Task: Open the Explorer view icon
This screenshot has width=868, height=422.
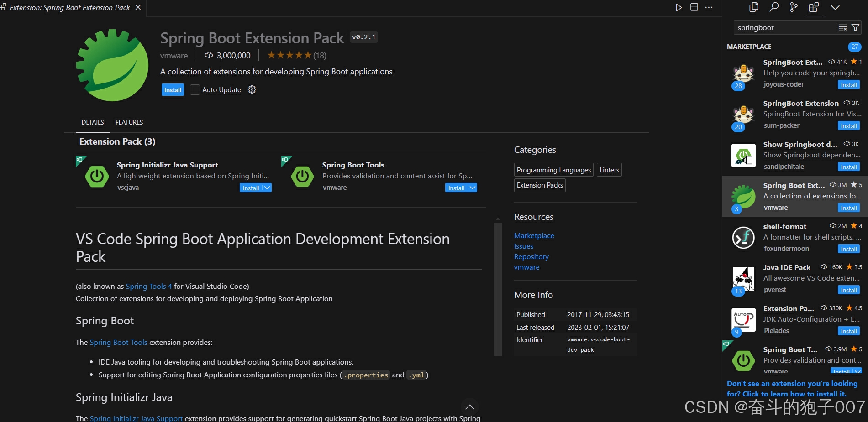Action: 754,7
